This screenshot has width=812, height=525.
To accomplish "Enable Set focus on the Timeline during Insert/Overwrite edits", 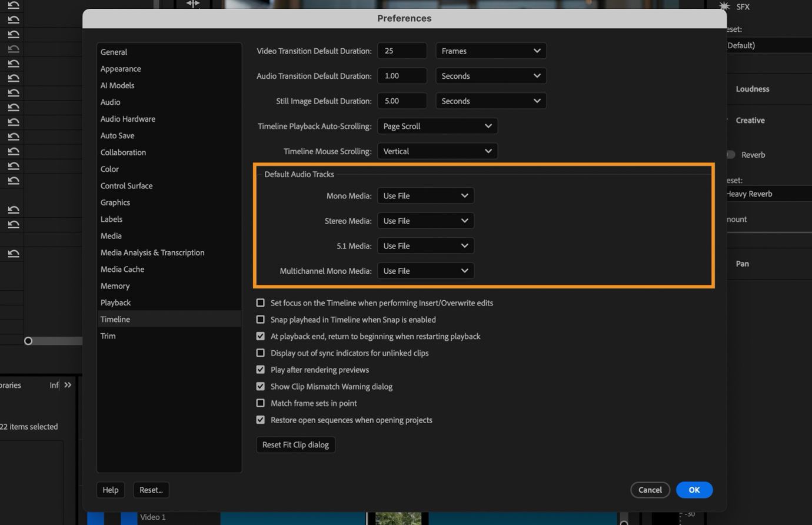I will (x=261, y=303).
